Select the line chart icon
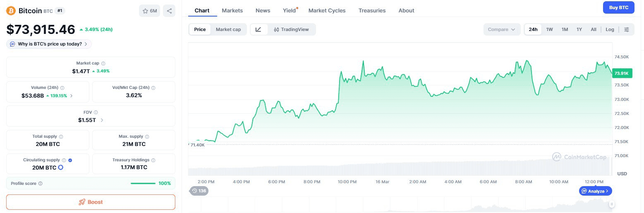 coord(259,29)
